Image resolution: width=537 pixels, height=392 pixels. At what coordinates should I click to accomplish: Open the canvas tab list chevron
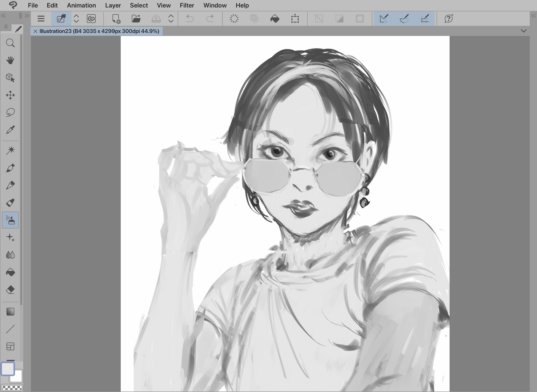tap(524, 31)
